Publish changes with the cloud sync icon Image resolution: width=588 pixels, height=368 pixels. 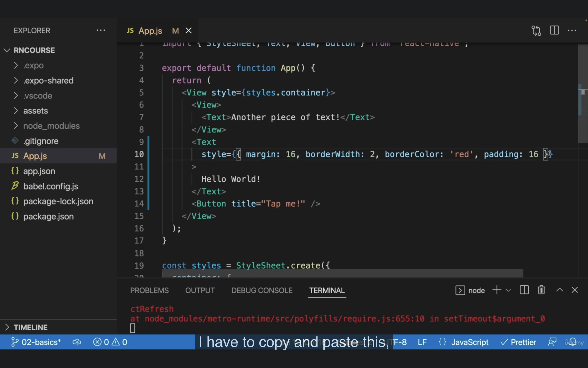pyautogui.click(x=77, y=342)
